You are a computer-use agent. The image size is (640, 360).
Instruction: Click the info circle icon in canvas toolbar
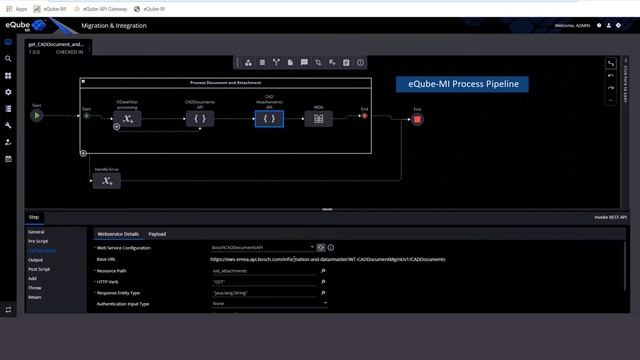point(360,62)
